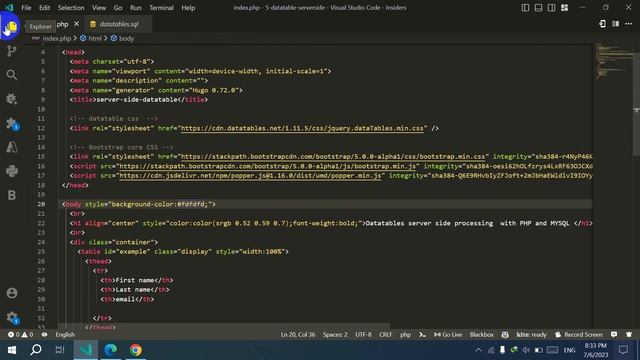Open the Extensions view
The width and height of the screenshot is (640, 360).
point(12,123)
